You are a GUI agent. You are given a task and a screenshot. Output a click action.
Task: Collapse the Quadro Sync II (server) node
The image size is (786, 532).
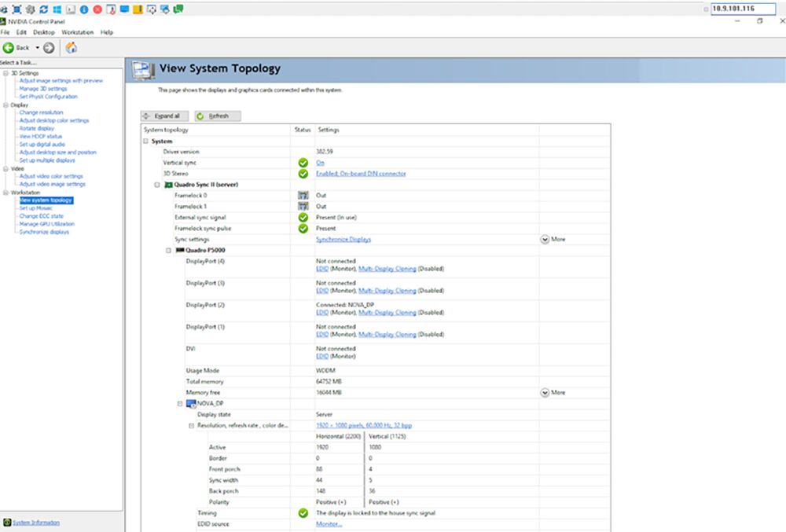tap(157, 185)
